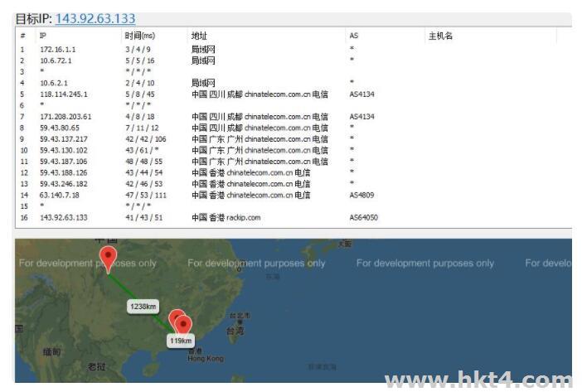Select hop 2 IP 10.6.72.1
This screenshot has width=582, height=392.
pos(56,60)
